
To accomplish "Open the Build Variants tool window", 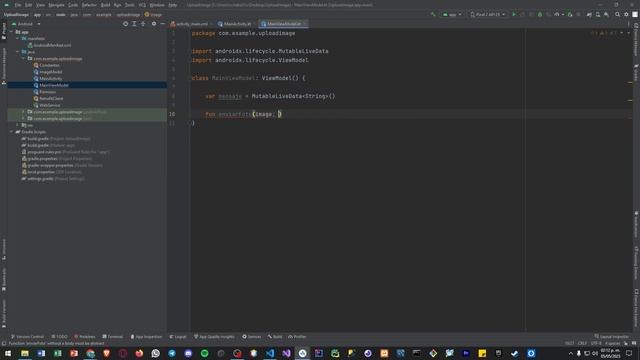I will click(x=4, y=313).
